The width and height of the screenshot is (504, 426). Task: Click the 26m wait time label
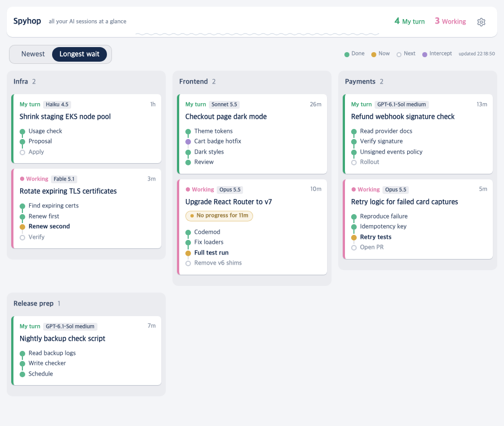tap(315, 104)
